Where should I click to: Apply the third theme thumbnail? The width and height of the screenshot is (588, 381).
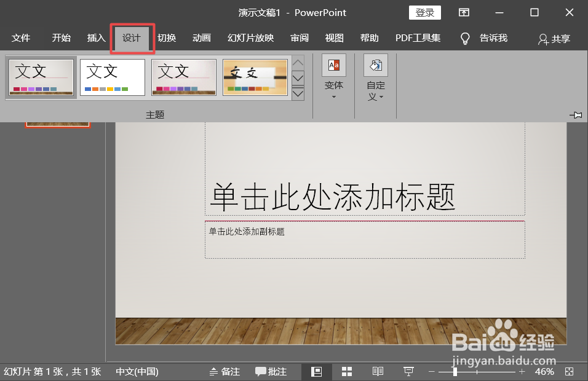pyautogui.click(x=184, y=77)
